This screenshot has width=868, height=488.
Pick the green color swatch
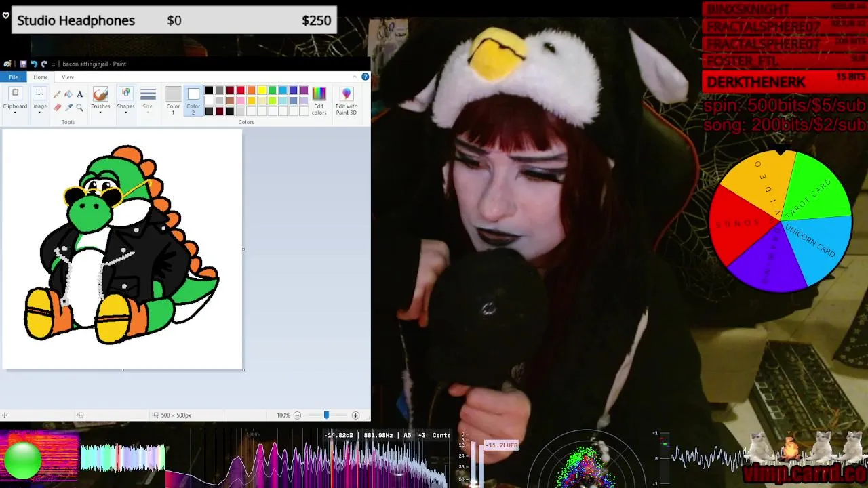(273, 90)
